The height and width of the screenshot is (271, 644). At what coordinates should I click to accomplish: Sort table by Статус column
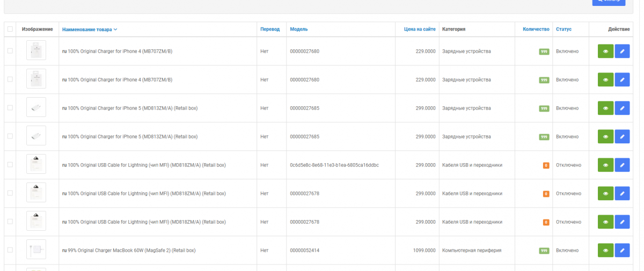563,30
